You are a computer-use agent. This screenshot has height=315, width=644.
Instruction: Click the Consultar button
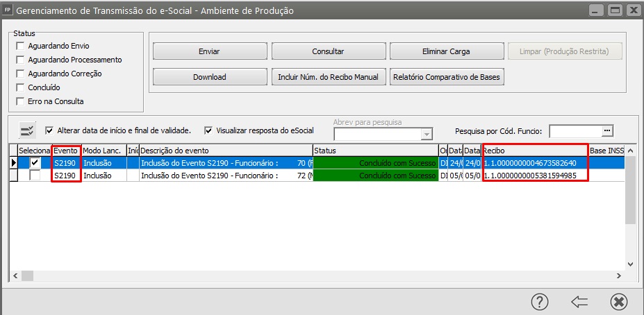coord(328,51)
